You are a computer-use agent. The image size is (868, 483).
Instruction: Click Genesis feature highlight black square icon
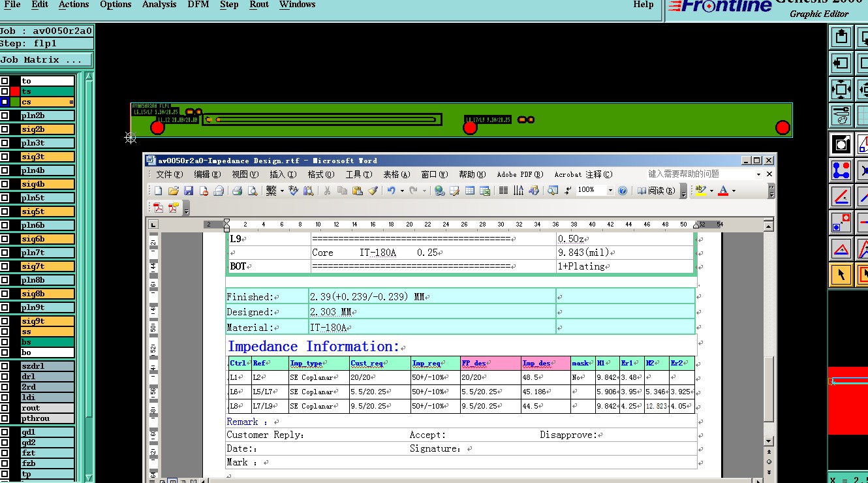coord(841,144)
